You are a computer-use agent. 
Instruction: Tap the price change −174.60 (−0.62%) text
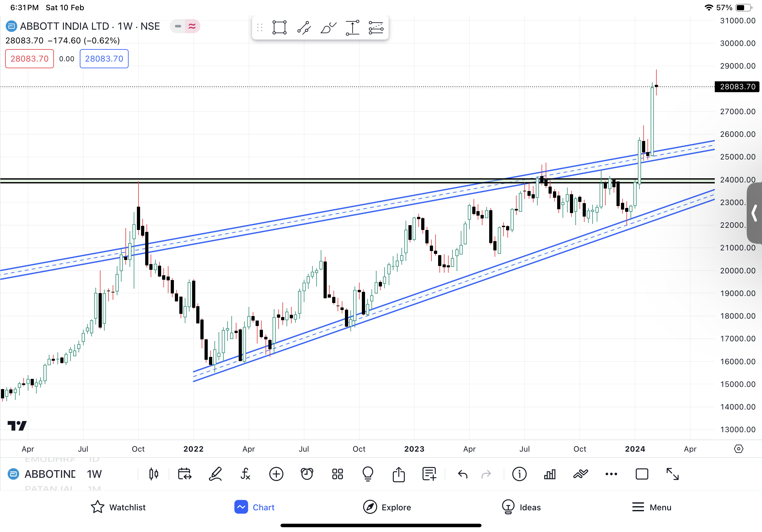pos(84,41)
